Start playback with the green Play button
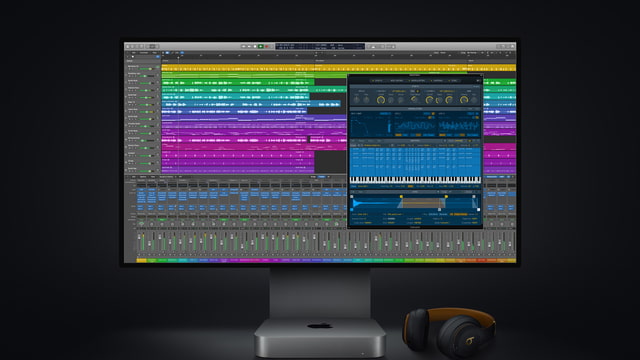 260,47
